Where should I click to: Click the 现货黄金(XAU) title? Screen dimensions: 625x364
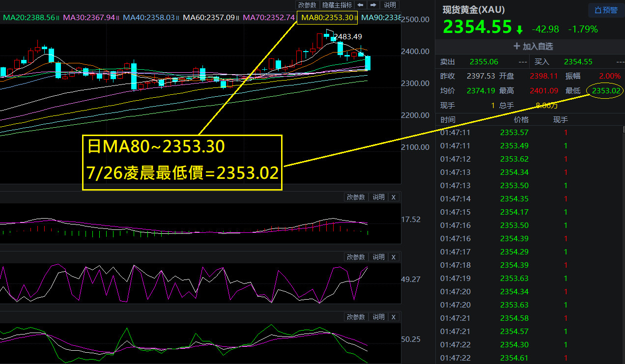(x=474, y=10)
